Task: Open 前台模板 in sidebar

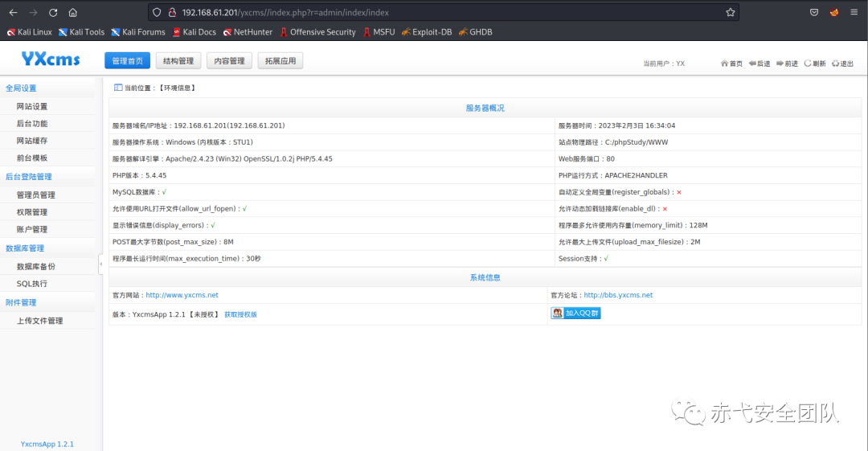Action: click(32, 158)
